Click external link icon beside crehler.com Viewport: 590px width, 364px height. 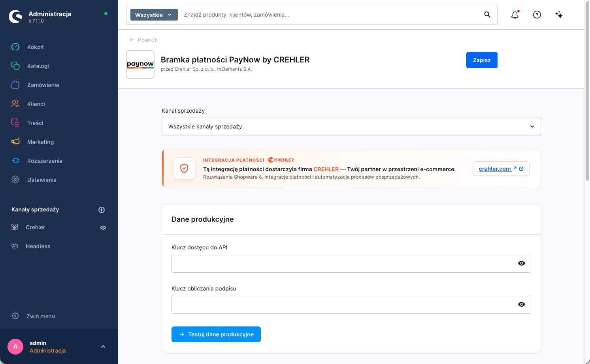(x=521, y=169)
